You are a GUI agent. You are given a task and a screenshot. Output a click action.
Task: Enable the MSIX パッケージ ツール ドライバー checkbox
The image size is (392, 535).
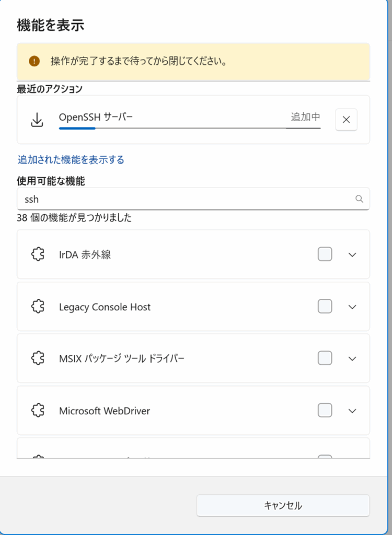point(325,358)
